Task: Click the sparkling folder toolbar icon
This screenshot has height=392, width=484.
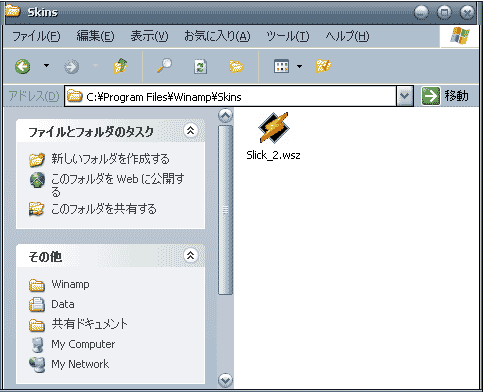Action: coord(323,66)
